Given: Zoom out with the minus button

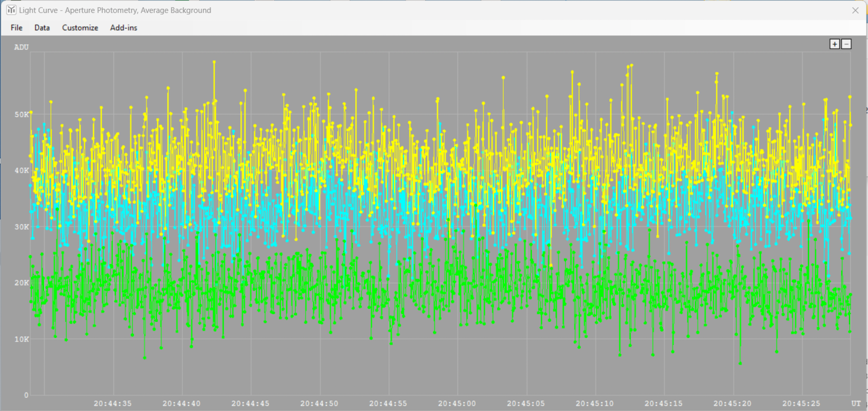Looking at the screenshot, I should (x=846, y=44).
